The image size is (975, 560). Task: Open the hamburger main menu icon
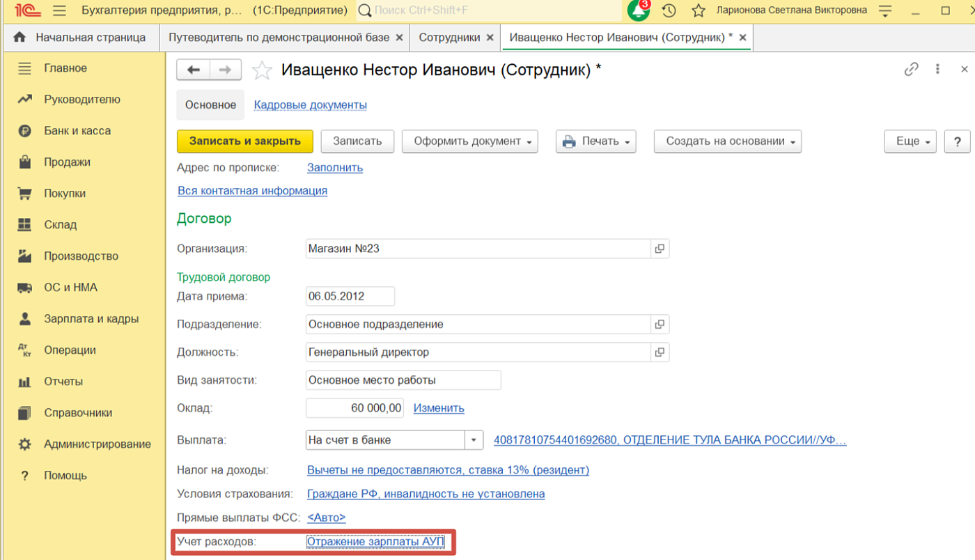point(59,11)
